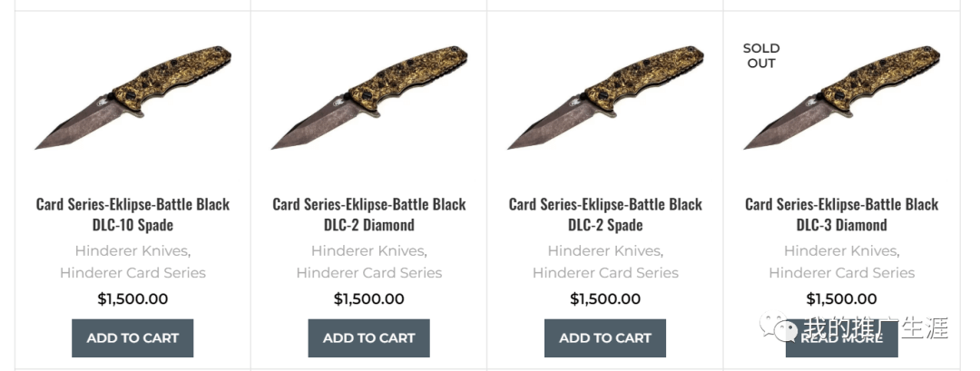Screen dimensions: 980x371
Task: Open Card Series-Eklipse DLC-3 Diamond title link
Action: coord(841,214)
